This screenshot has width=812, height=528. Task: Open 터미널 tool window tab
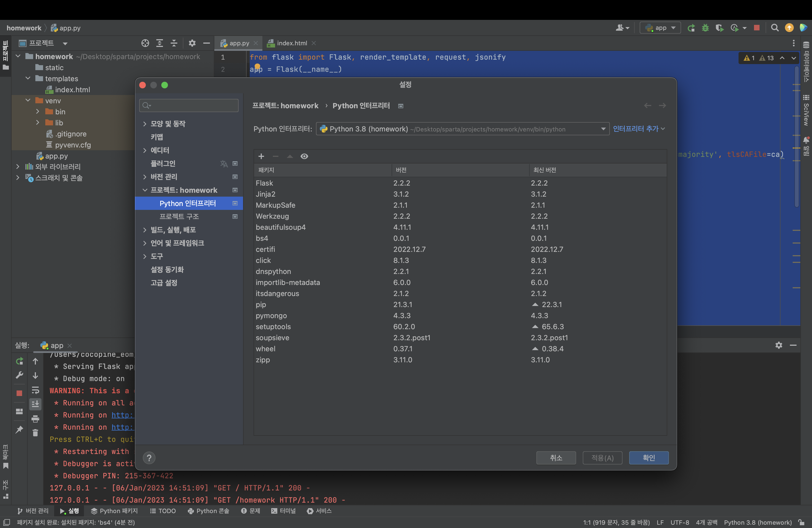tap(283, 511)
